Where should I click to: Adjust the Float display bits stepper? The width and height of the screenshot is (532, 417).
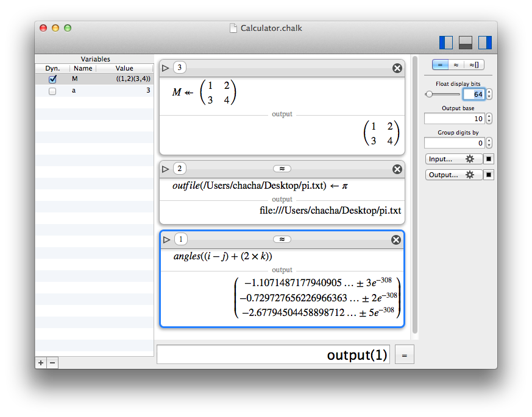point(489,94)
